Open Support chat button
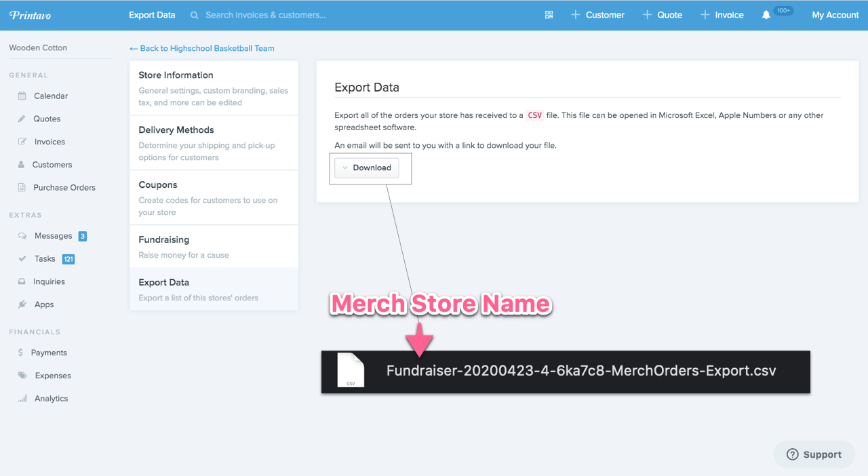 pos(814,454)
